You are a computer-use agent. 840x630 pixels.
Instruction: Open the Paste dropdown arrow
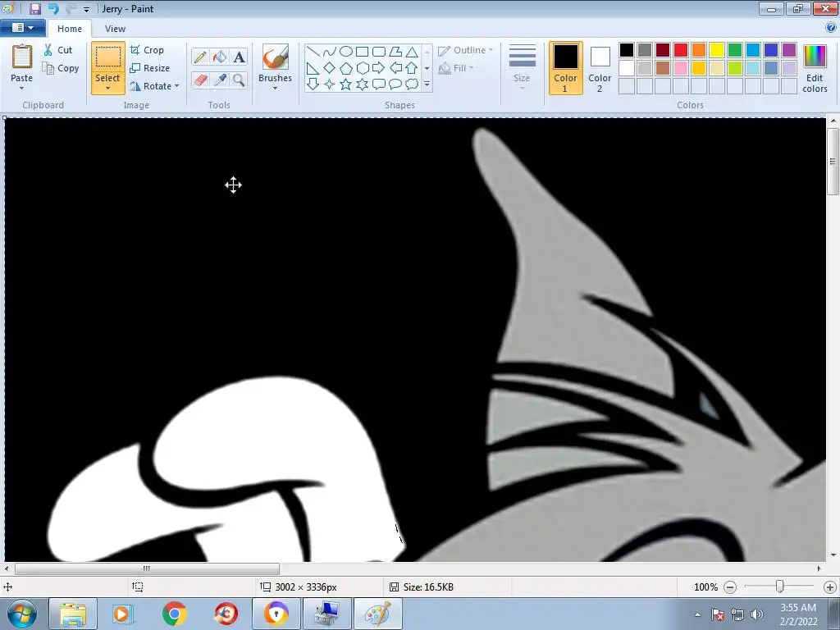pyautogui.click(x=22, y=89)
